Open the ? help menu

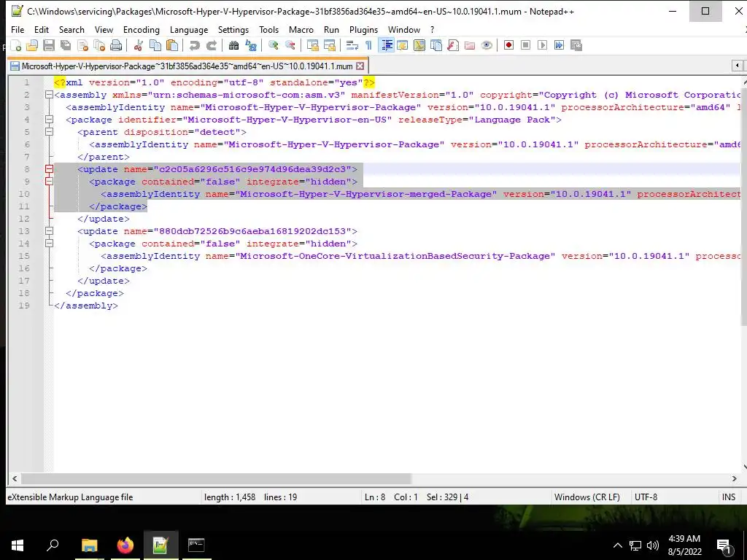pyautogui.click(x=432, y=29)
